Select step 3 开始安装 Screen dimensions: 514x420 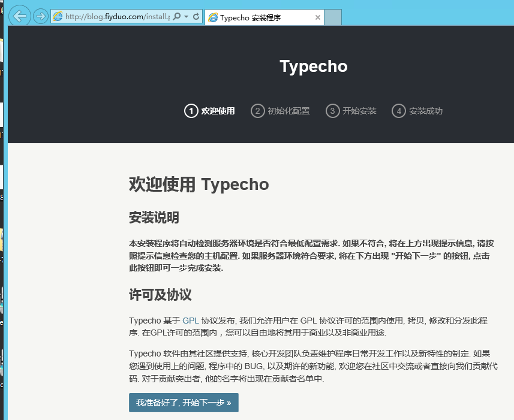tap(351, 111)
